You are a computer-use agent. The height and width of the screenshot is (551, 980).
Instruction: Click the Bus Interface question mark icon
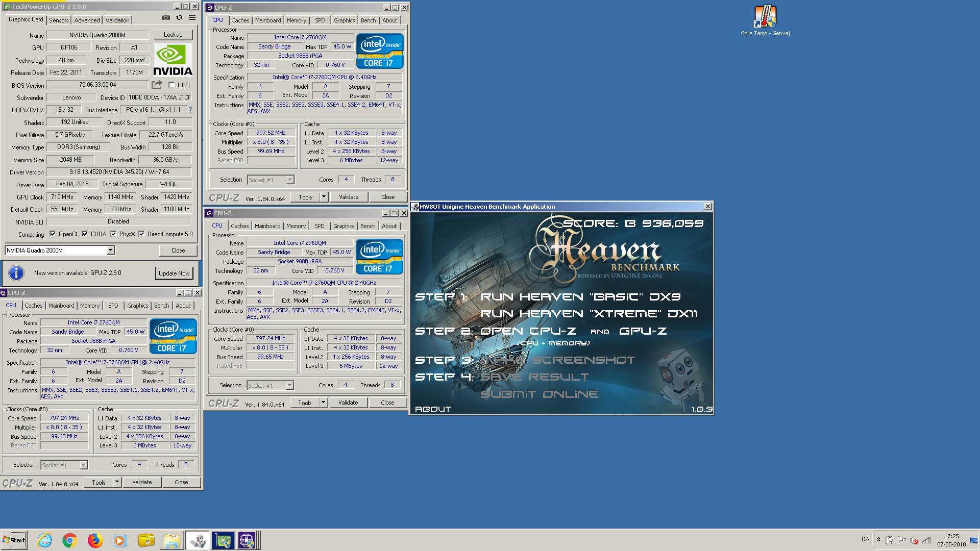click(x=190, y=110)
